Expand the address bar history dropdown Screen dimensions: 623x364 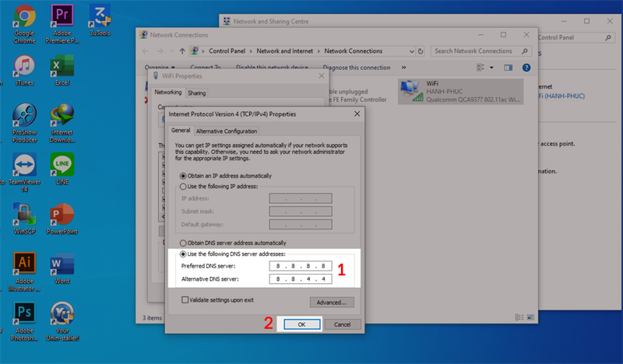(x=412, y=51)
